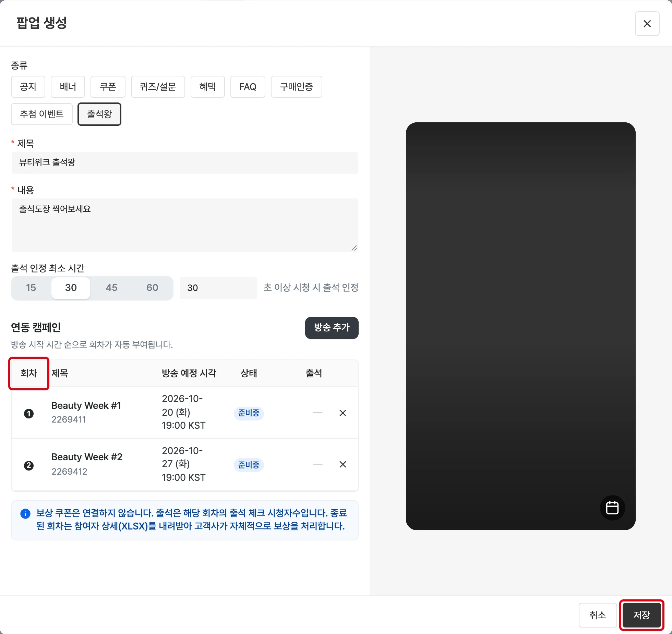Click the resize handle of the 내용 textarea

point(354,248)
